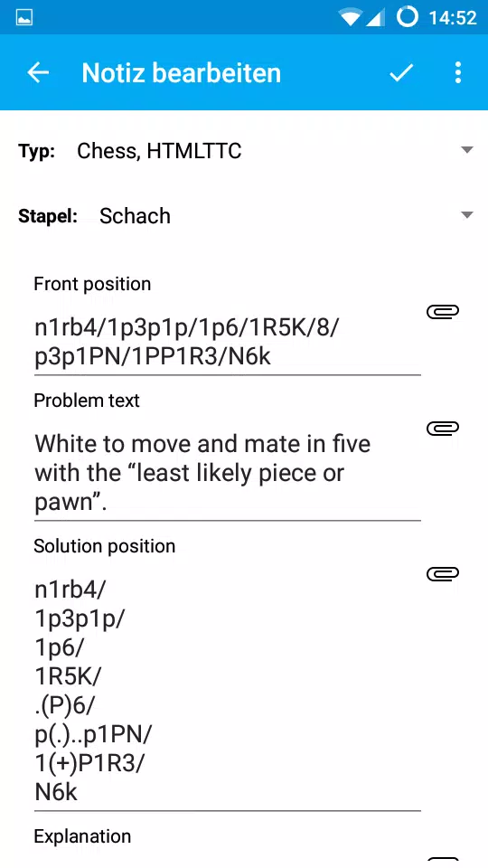Tap the Explanation field label
Viewport: 488px width, 868px height.
[x=82, y=835]
